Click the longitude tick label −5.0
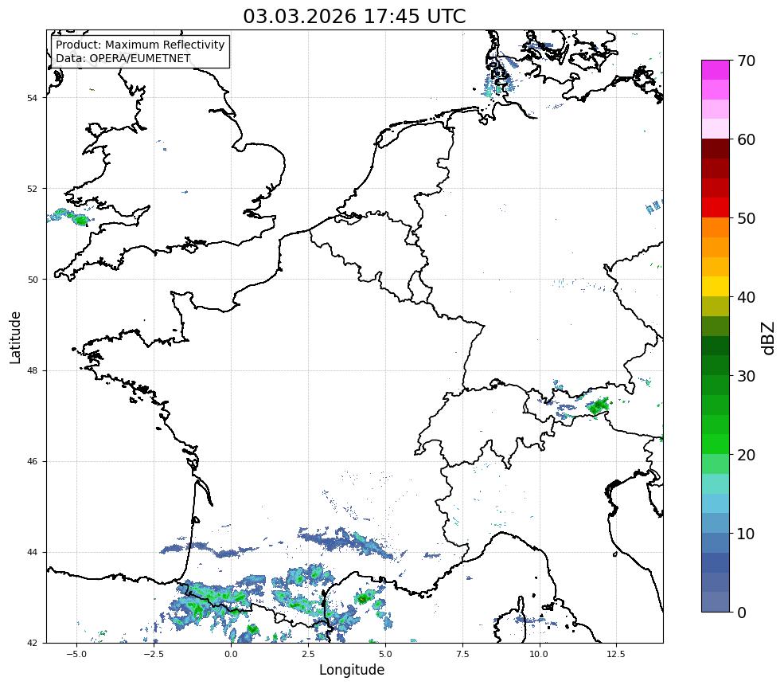 click(x=76, y=654)
